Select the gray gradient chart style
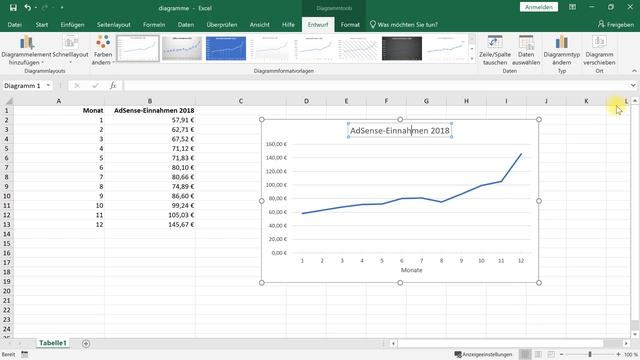 pos(182,48)
